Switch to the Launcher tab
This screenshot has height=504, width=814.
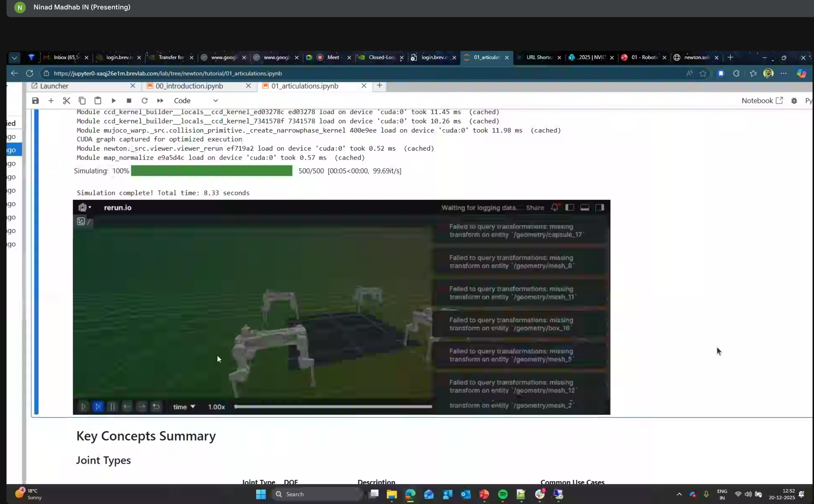(54, 86)
